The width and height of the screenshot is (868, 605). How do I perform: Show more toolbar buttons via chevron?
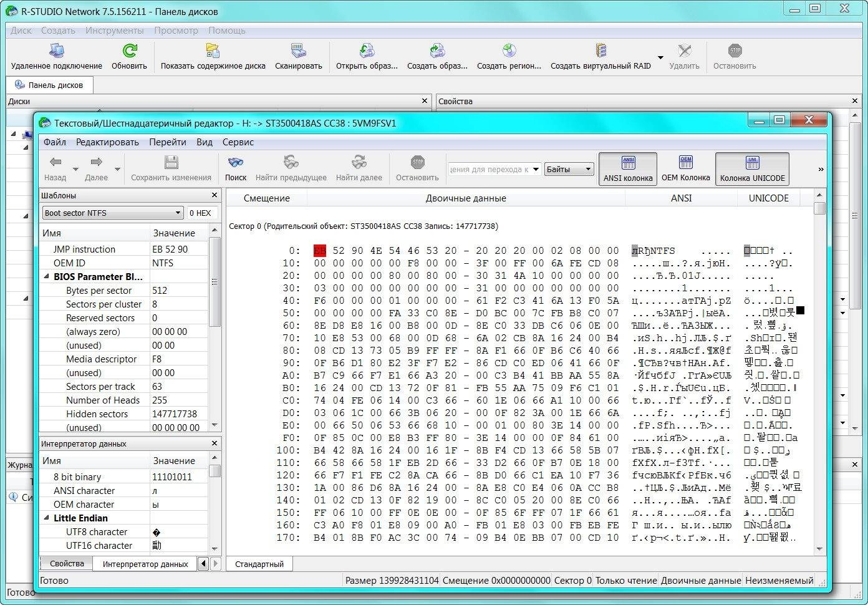pyautogui.click(x=821, y=169)
